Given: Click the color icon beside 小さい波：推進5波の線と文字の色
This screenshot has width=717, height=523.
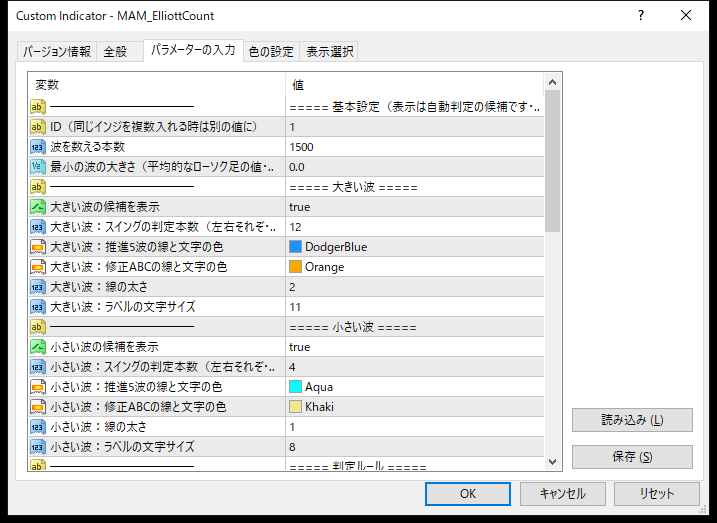Looking at the screenshot, I should click(x=38, y=387).
